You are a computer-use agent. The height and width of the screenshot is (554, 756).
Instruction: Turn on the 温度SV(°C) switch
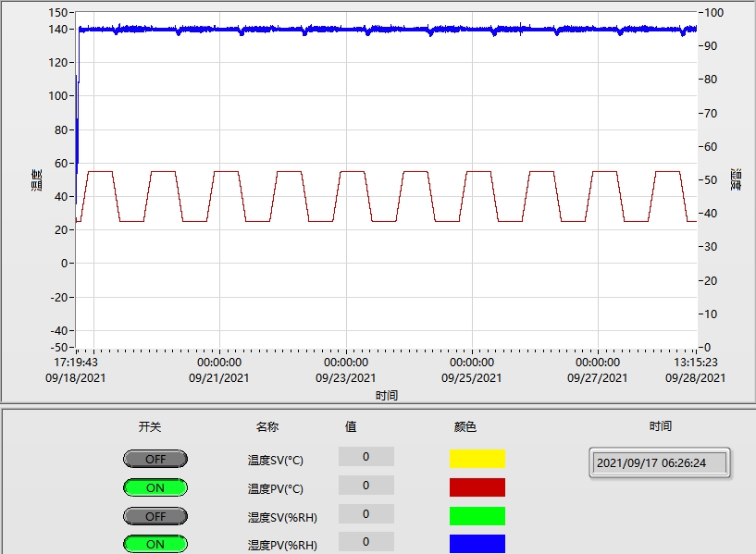point(155,459)
